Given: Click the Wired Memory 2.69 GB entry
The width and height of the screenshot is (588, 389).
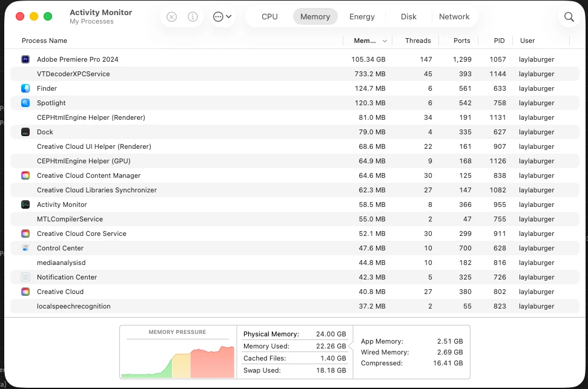Looking at the screenshot, I should tap(412, 352).
